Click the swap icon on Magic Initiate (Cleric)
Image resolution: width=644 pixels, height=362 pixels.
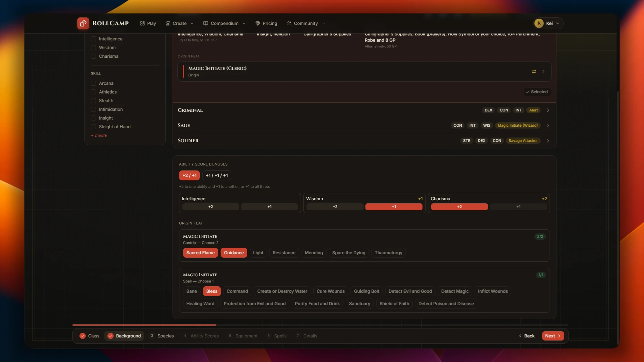tap(534, 71)
